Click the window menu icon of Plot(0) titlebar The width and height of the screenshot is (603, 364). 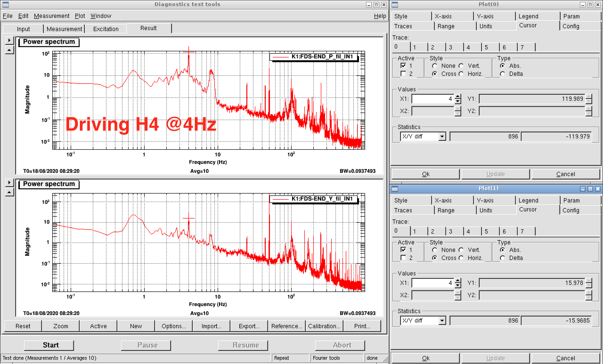(395, 4)
